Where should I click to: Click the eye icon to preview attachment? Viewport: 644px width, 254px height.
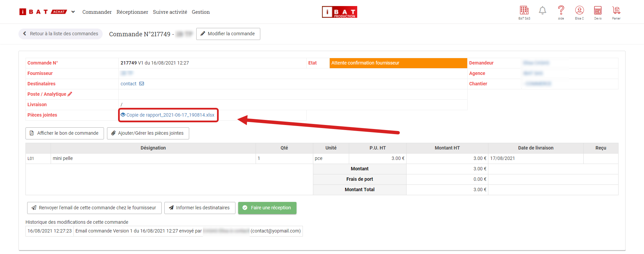tap(123, 115)
